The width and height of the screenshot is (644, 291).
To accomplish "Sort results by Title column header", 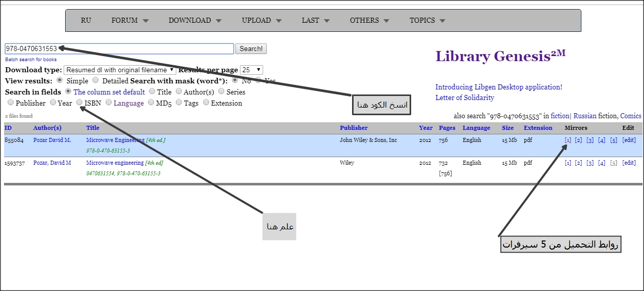I will point(93,128).
